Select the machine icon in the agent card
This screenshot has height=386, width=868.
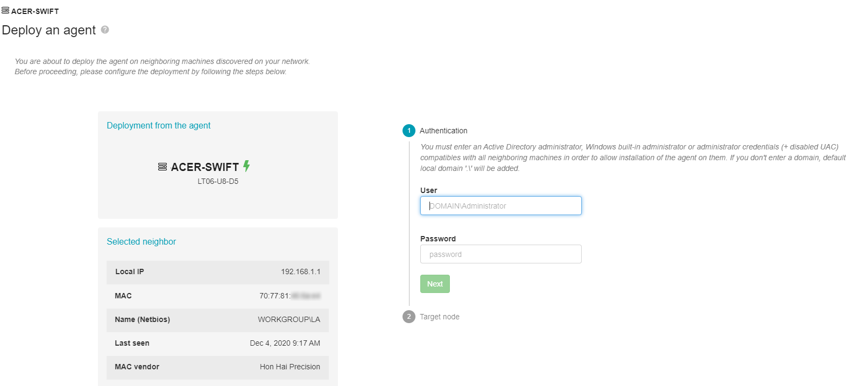(163, 167)
